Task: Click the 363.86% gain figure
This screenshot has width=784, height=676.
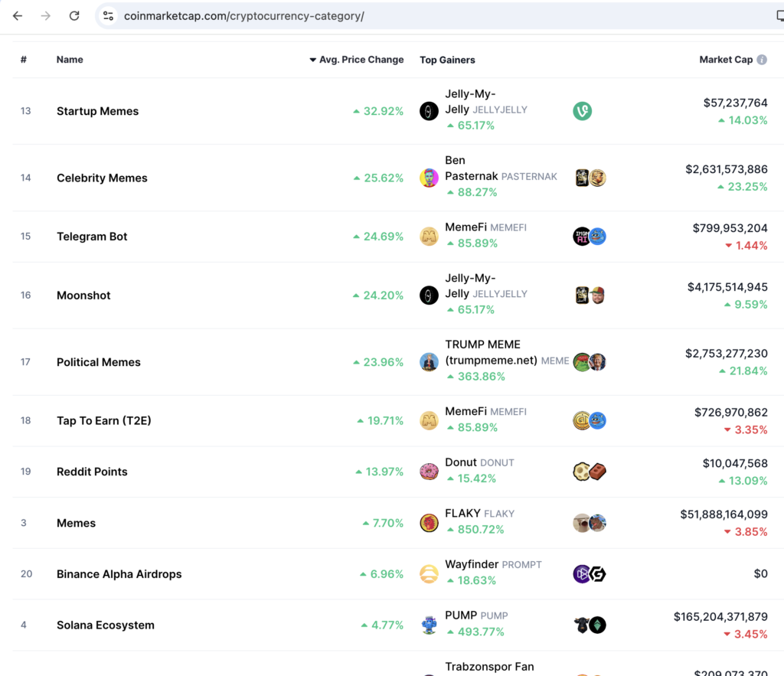Action: (x=476, y=377)
